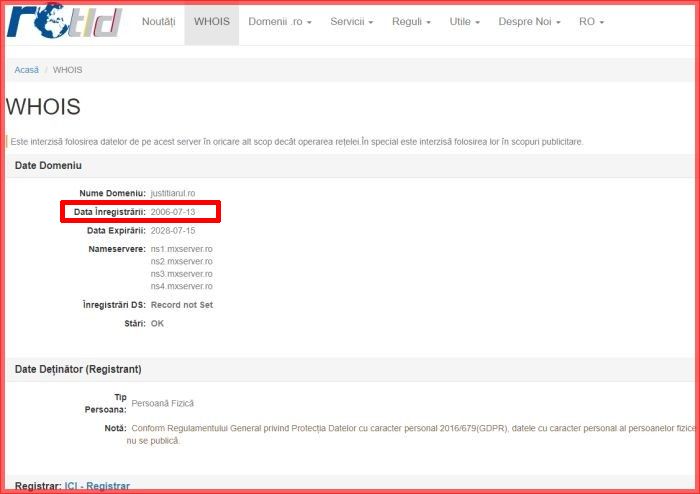
Task: Select the WHOIS navigation tab
Action: point(212,21)
